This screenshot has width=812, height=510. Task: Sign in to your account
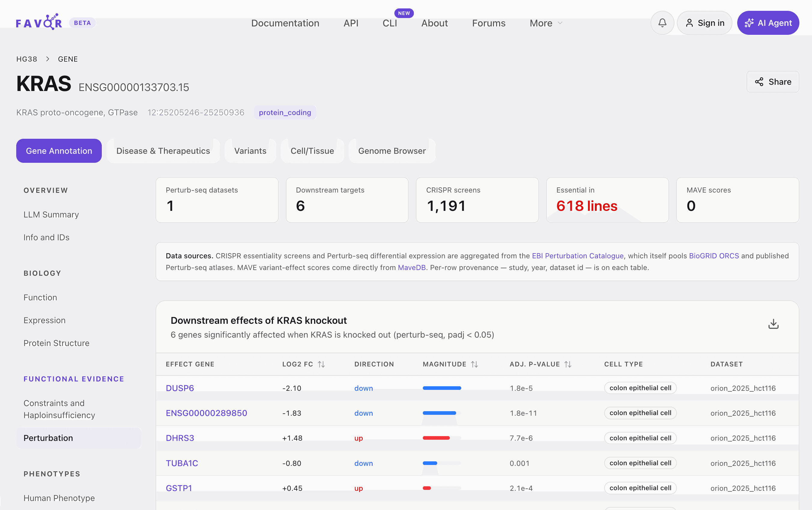click(x=704, y=23)
